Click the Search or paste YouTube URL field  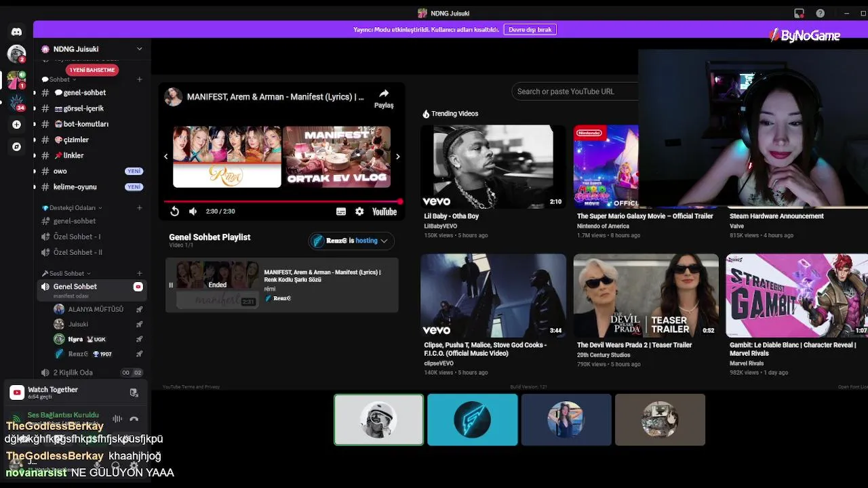575,91
